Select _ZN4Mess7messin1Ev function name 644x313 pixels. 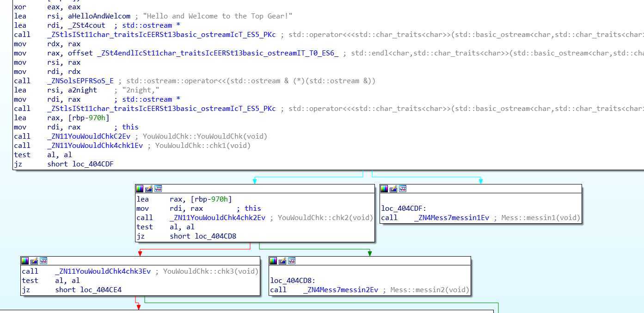click(x=452, y=218)
